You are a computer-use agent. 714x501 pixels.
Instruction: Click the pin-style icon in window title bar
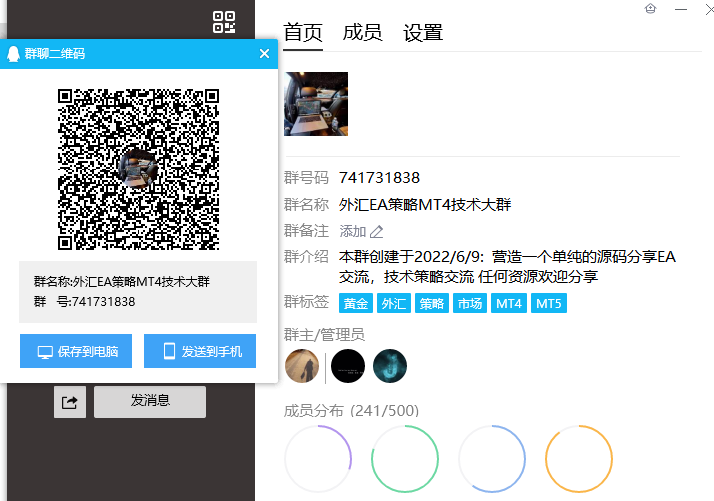pyautogui.click(x=651, y=9)
